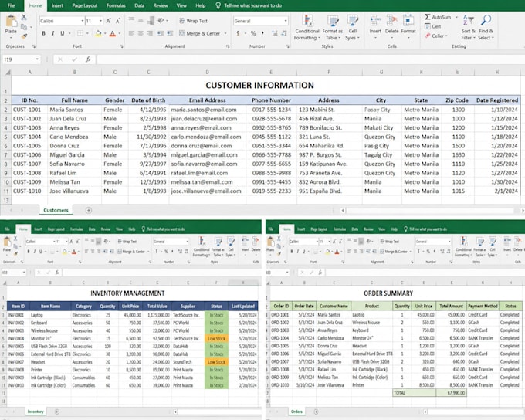Open the General number format dropdown in the Customers window
Screen dimensions: 525x420
coord(285,21)
